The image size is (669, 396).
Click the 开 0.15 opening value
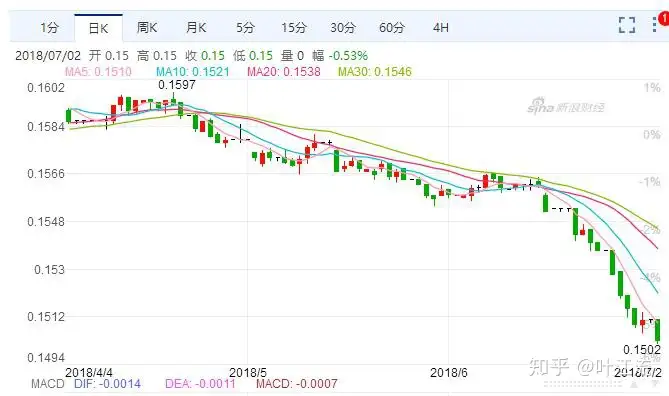[108, 56]
